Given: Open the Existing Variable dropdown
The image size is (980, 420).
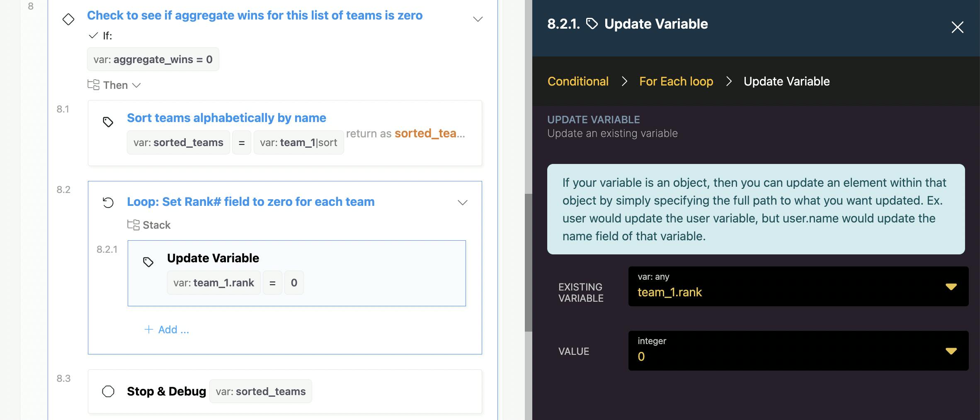Looking at the screenshot, I should 951,287.
